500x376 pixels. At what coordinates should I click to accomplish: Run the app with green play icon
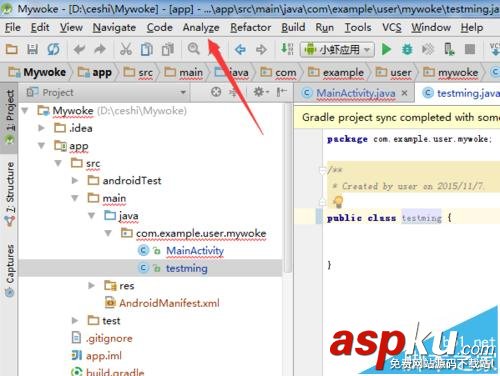click(386, 49)
